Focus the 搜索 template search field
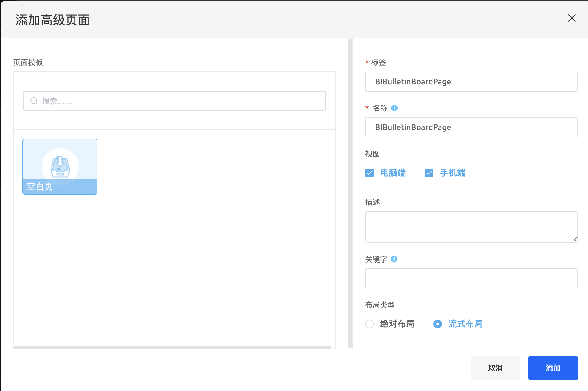This screenshot has height=391, width=588. (174, 101)
